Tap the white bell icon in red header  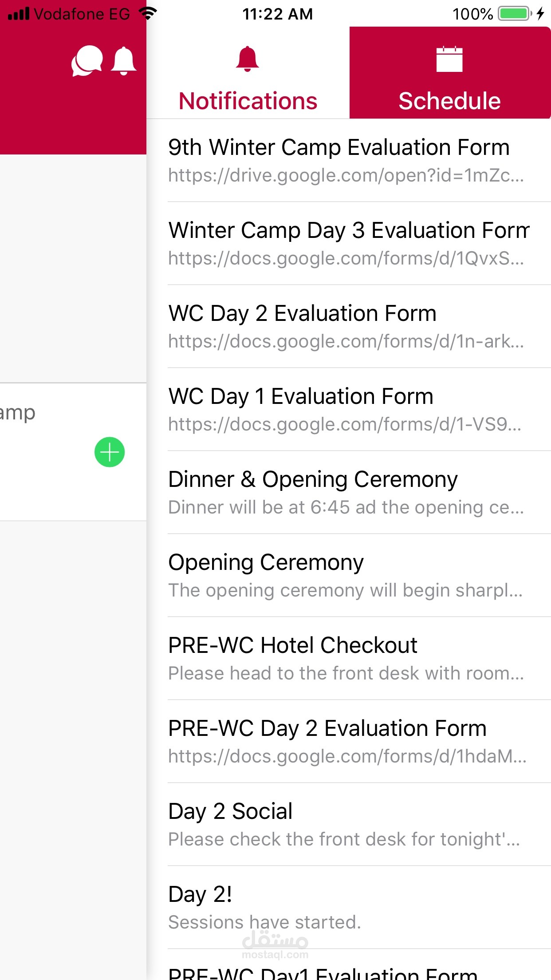pyautogui.click(x=123, y=61)
